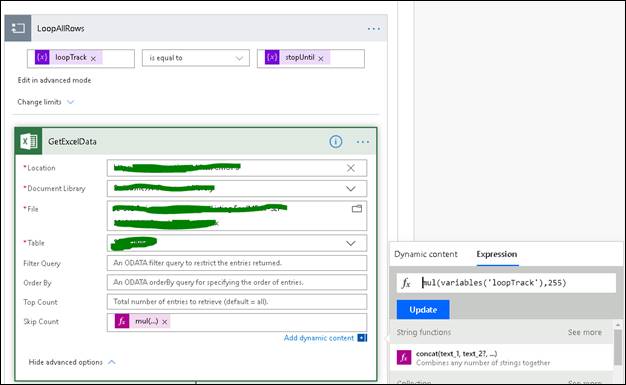Screen dimensions: 626x385
Task: Switch to the Expression tab
Action: pos(497,254)
